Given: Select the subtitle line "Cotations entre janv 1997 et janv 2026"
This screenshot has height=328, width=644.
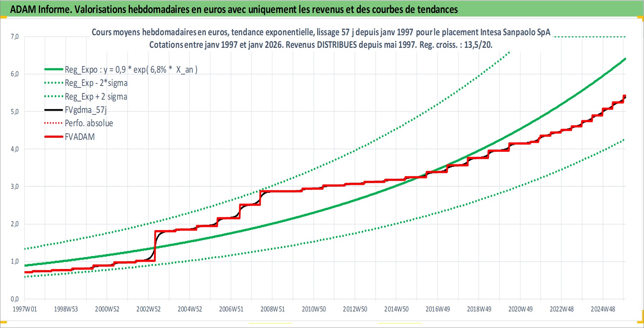Looking at the screenshot, I should 321,45.
